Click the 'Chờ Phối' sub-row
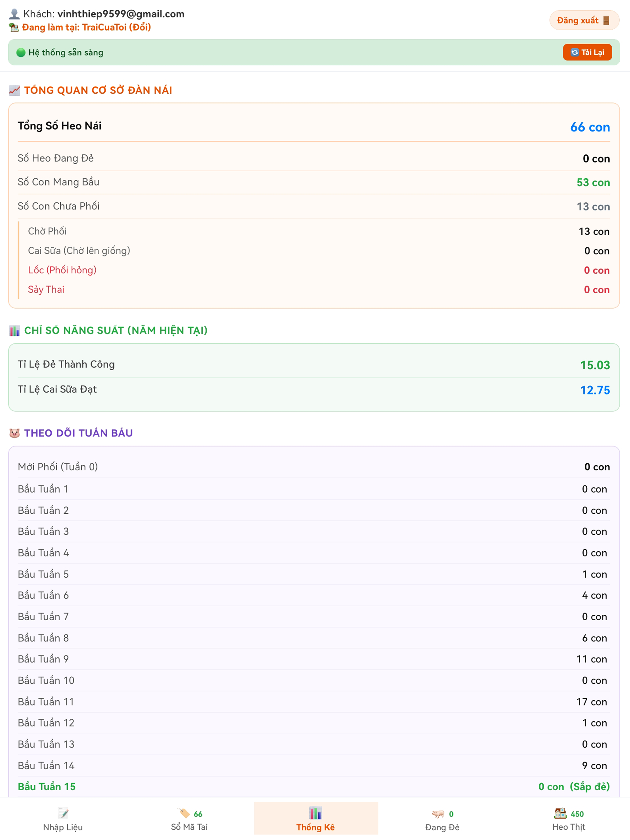 [319, 231]
